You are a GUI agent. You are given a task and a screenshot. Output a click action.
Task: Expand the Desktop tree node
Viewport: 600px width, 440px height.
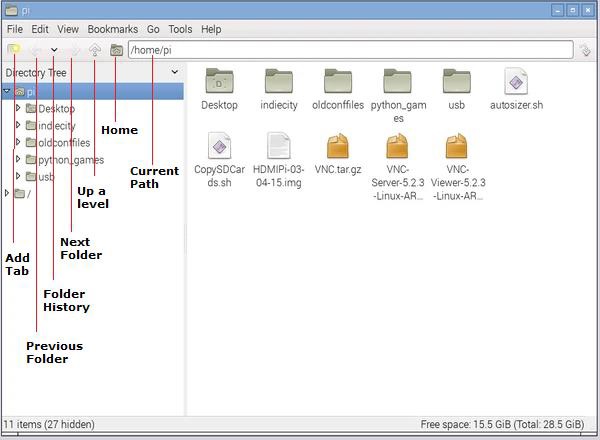[18, 108]
